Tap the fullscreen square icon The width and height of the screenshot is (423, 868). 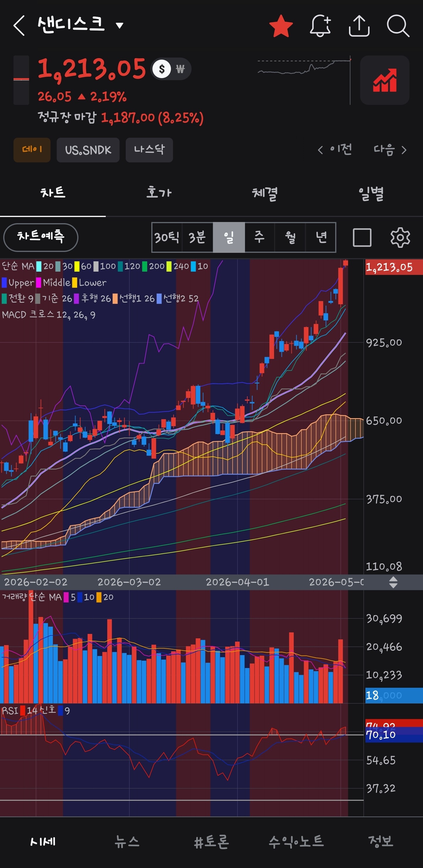pos(362,237)
